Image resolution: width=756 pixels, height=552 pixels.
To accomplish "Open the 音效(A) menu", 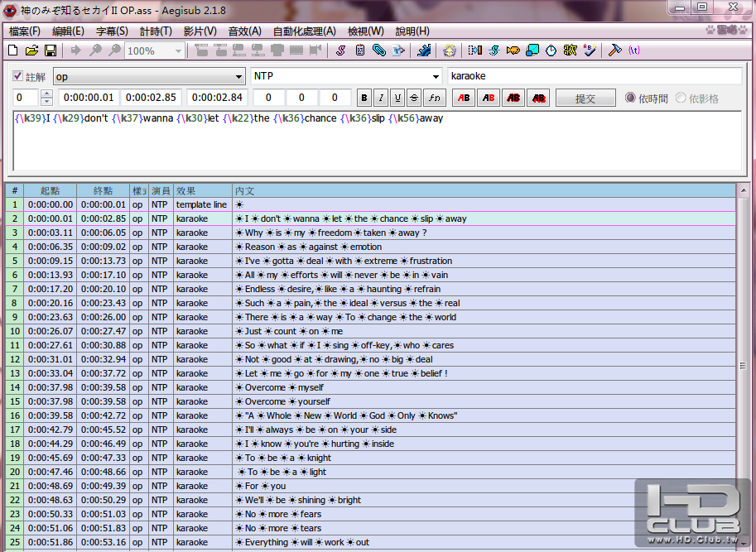I will [x=245, y=31].
